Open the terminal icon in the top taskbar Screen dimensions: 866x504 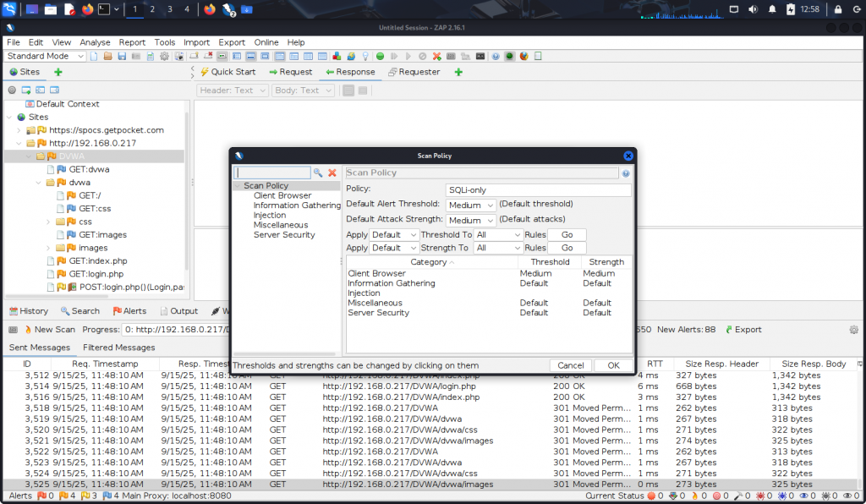point(104,9)
